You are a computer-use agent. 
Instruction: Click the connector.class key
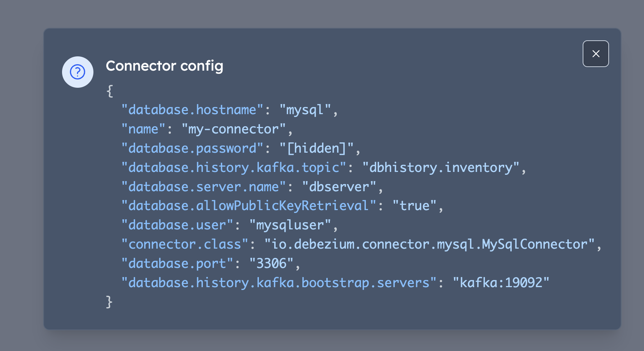(x=184, y=244)
